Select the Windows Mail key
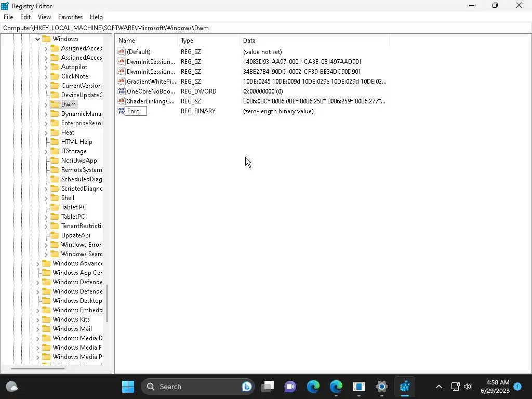532x399 pixels. [72, 329]
